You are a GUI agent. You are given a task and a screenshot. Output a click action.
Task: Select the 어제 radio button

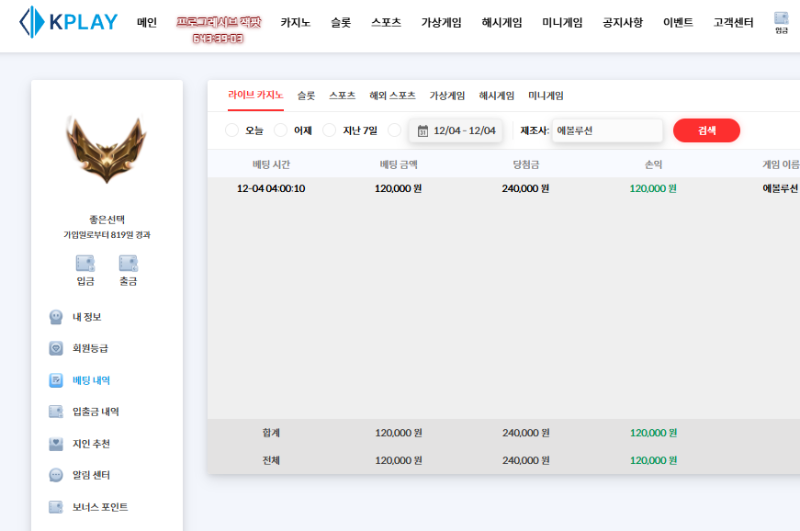[x=281, y=130]
